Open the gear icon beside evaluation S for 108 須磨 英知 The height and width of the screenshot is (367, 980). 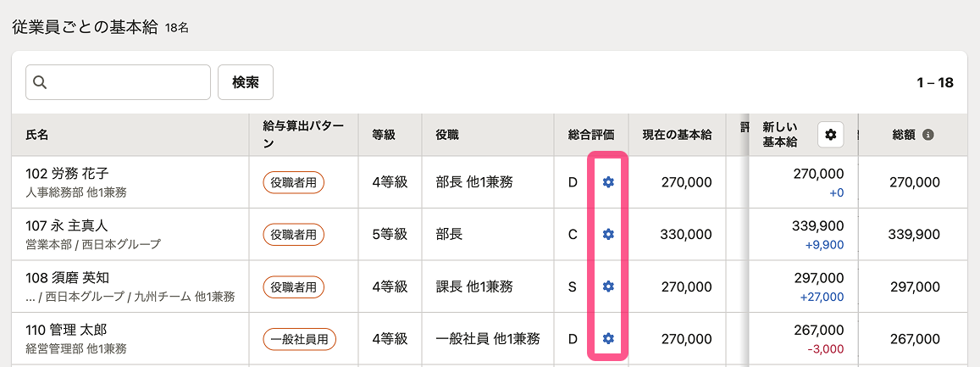[608, 286]
